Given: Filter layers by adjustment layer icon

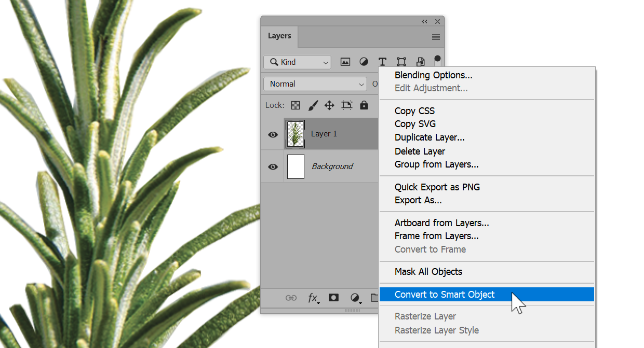Looking at the screenshot, I should [364, 62].
